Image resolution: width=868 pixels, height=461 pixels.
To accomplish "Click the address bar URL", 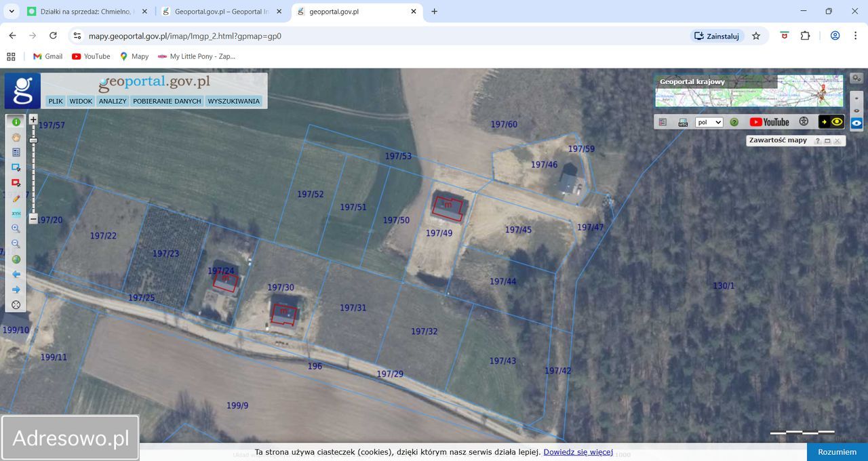I will pos(185,36).
